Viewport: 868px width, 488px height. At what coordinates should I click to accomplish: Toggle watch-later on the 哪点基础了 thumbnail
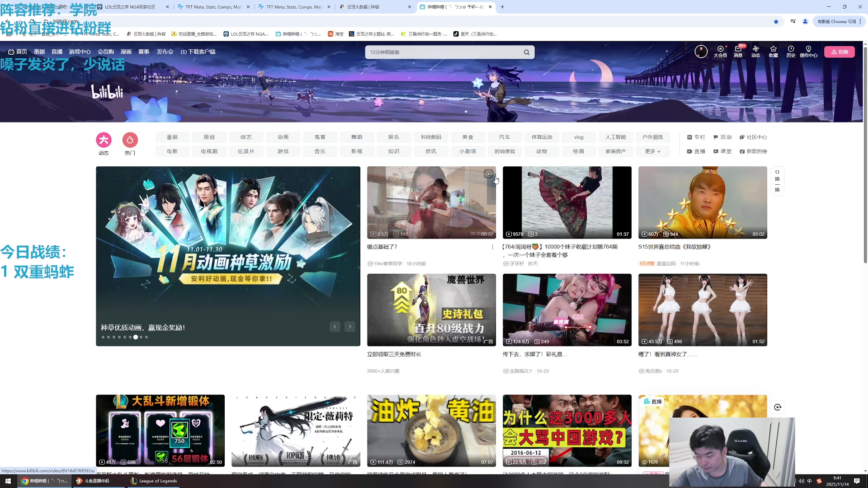coord(489,174)
